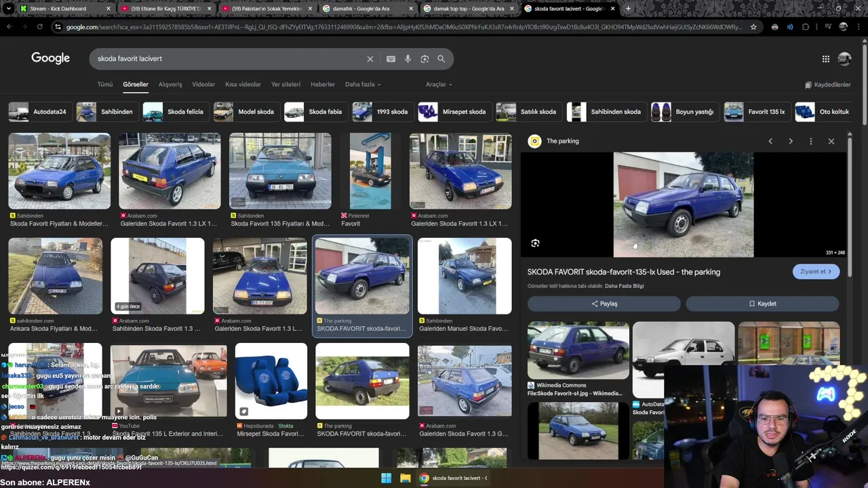The height and width of the screenshot is (488, 868).
Task: Switch to the Tümü results tab
Action: pyautogui.click(x=105, y=85)
